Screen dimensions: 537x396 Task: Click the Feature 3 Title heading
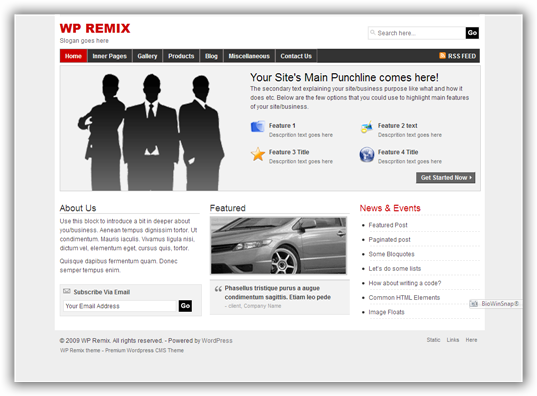(x=289, y=152)
